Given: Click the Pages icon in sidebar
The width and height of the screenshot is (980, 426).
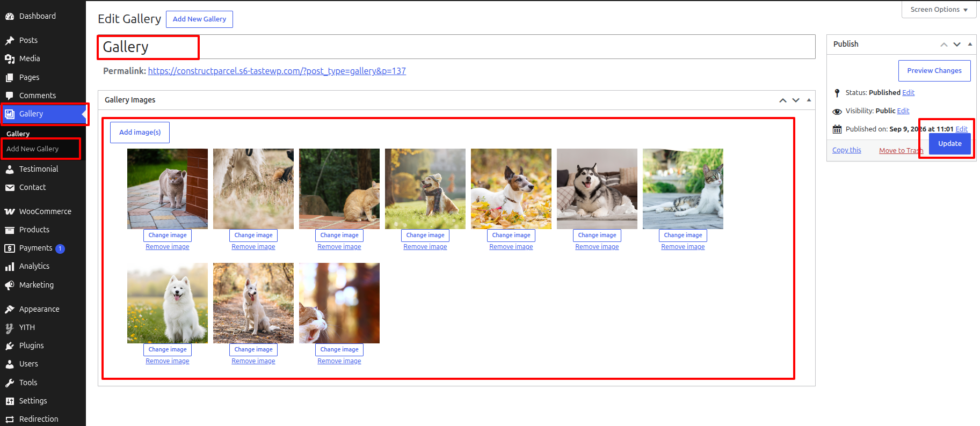Looking at the screenshot, I should pos(10,78).
